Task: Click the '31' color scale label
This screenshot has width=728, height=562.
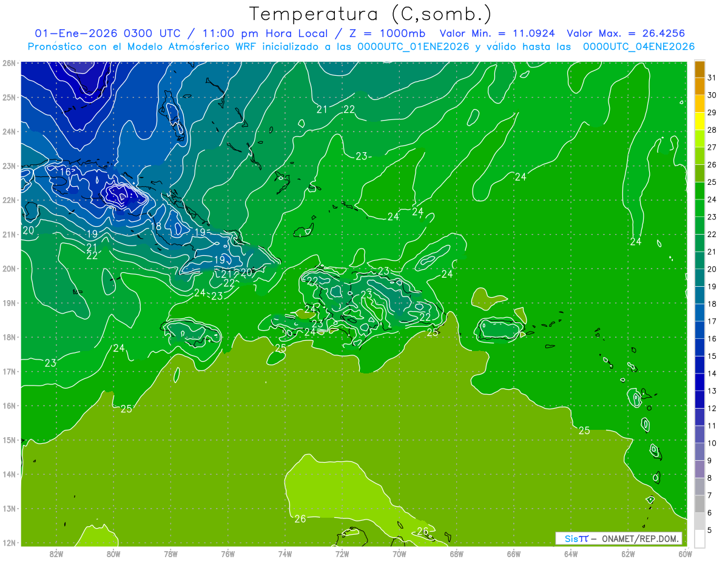Action: pos(712,78)
